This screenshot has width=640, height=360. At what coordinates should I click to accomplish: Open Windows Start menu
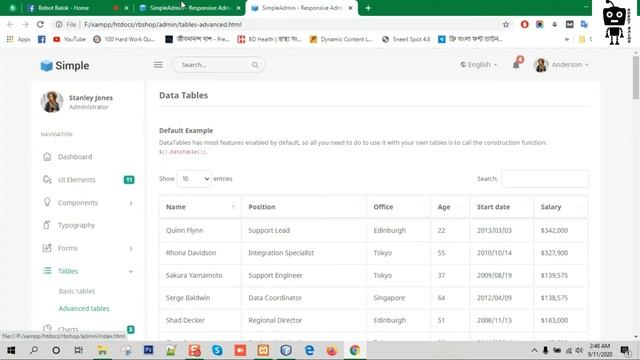[11, 350]
